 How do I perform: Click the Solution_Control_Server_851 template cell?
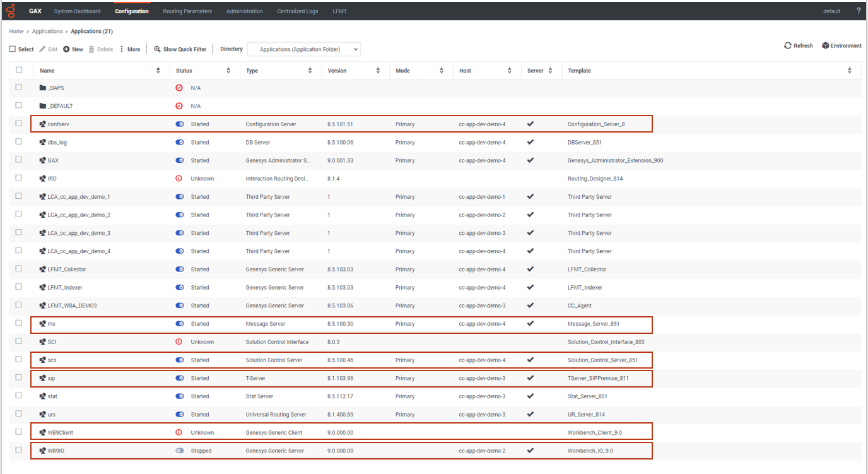602,360
